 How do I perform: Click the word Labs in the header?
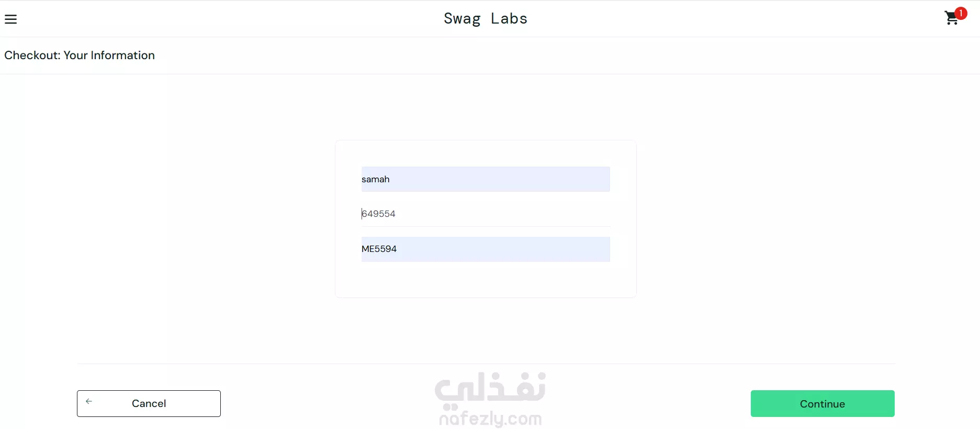(509, 18)
